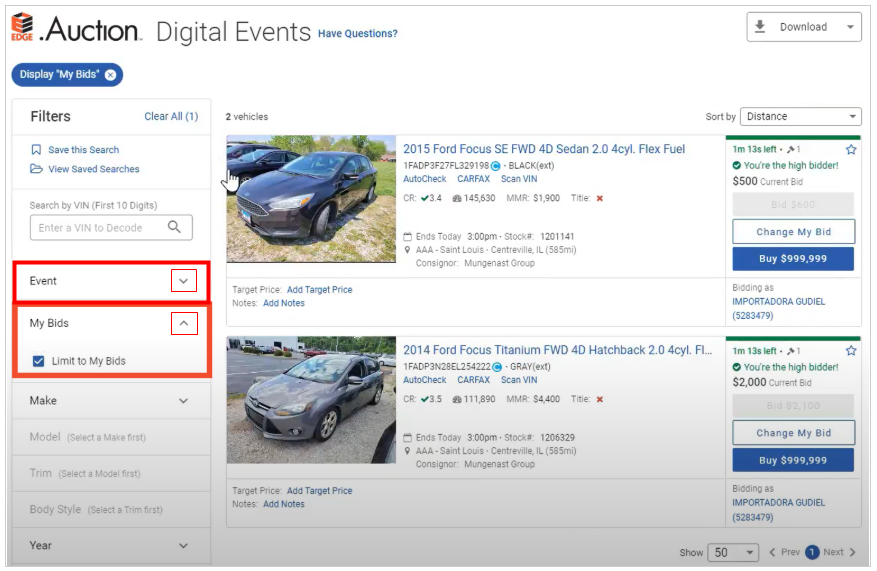Viewport: 877px width, 571px height.
Task: Click the location pin icon on 2014 Focus listing
Action: 407,451
